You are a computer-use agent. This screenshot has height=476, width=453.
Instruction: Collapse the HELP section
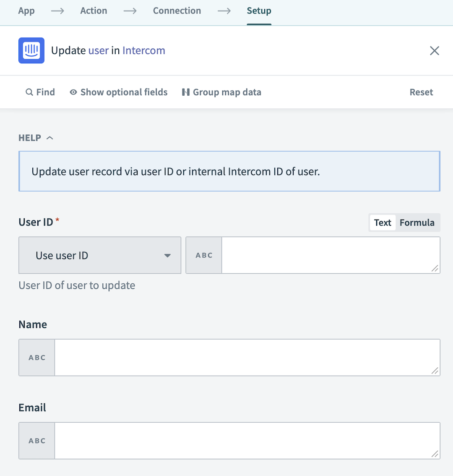(x=50, y=137)
